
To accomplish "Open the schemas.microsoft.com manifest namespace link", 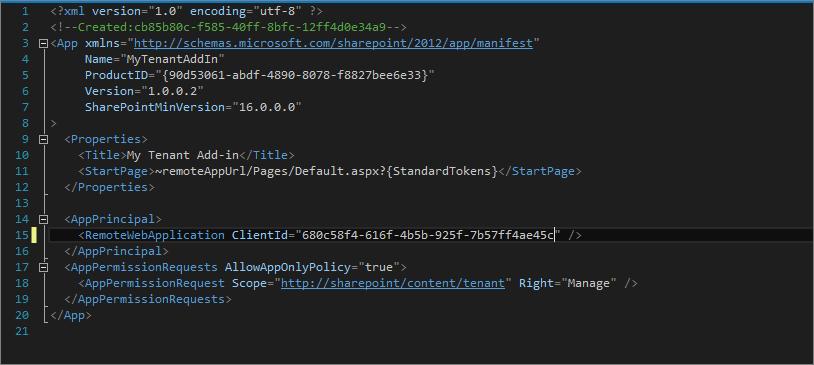I will (333, 43).
